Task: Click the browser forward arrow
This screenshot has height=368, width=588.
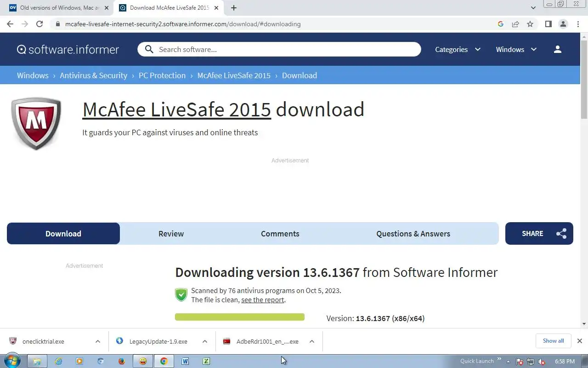Action: pos(25,24)
